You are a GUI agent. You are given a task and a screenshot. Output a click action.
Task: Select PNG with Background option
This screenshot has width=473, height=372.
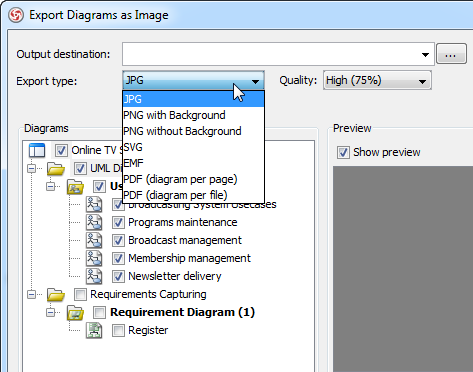tap(193, 115)
